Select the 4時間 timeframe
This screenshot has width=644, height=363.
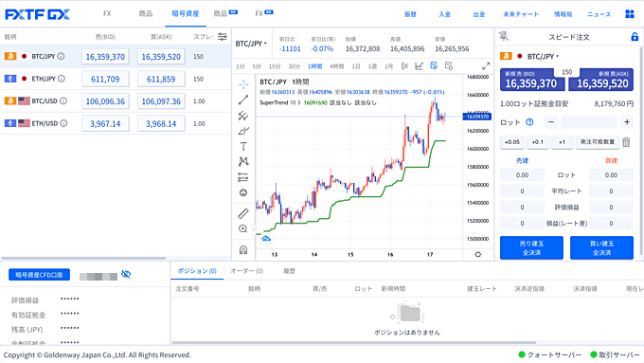click(x=336, y=66)
